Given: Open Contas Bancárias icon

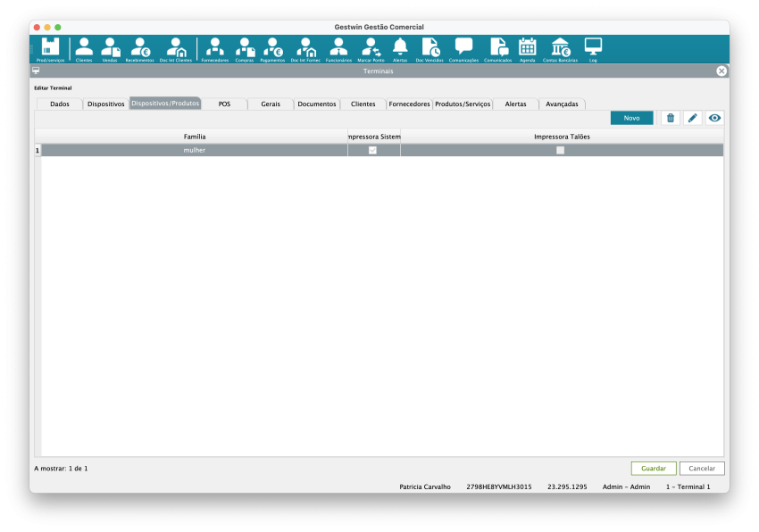Looking at the screenshot, I should [560, 48].
